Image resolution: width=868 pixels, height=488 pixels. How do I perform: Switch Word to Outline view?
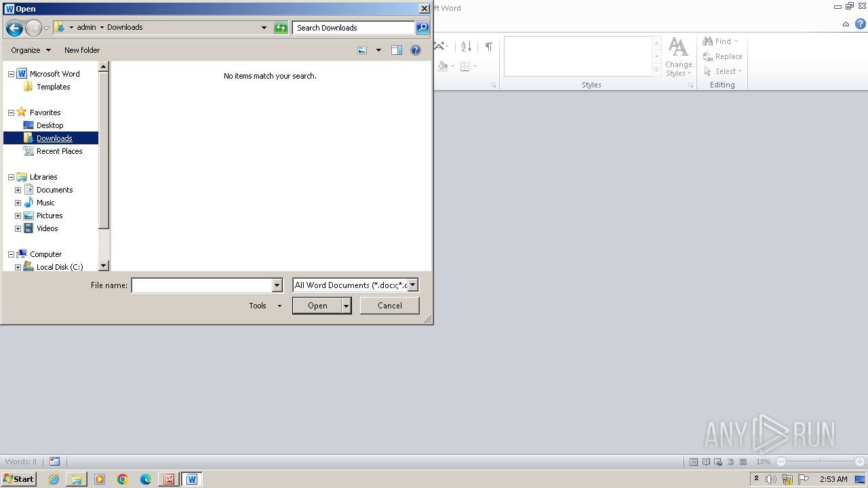point(730,462)
